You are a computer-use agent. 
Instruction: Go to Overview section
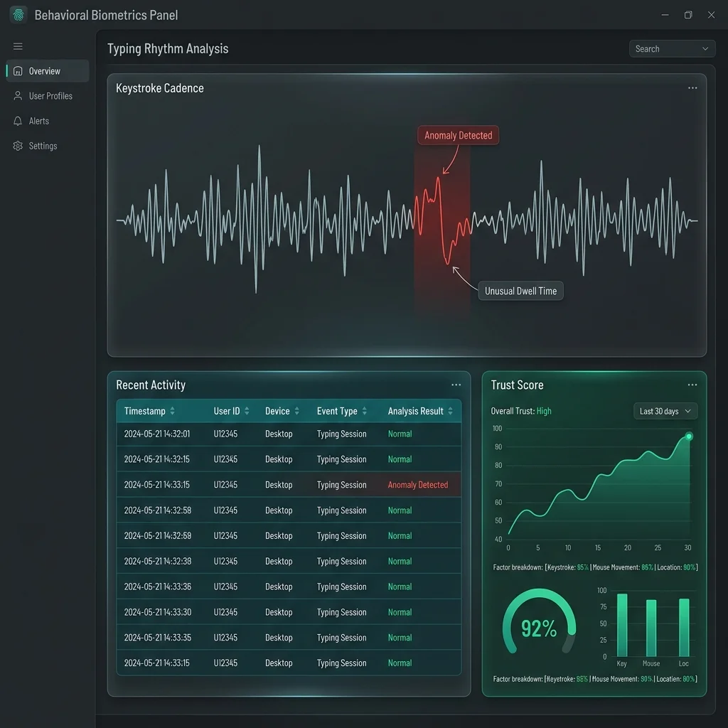(x=48, y=71)
